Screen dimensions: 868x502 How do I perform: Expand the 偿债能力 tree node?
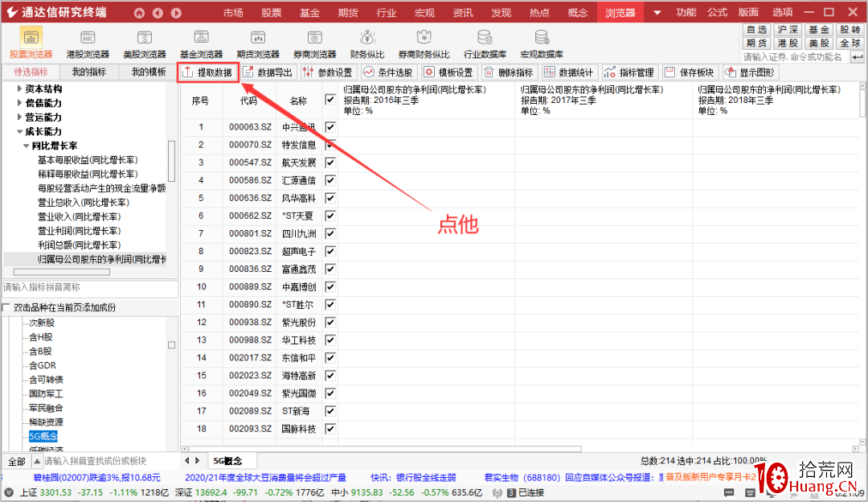click(x=19, y=102)
